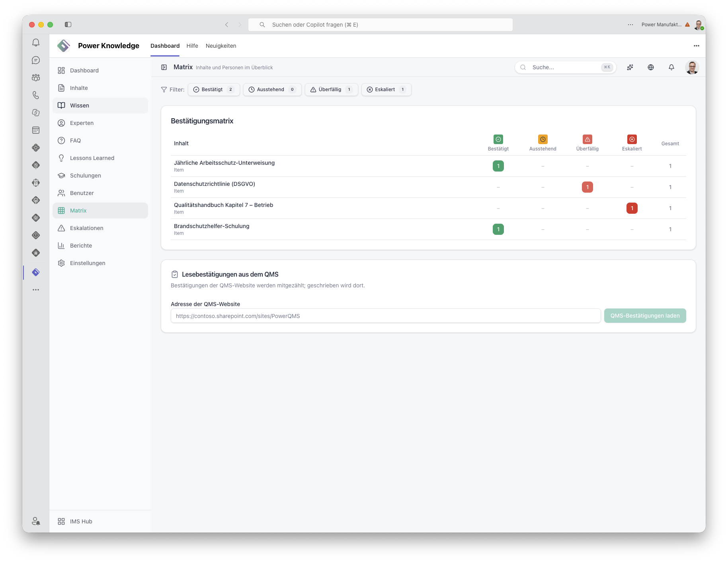Open the Activity bell in Teams rail
728x562 pixels.
click(x=36, y=43)
